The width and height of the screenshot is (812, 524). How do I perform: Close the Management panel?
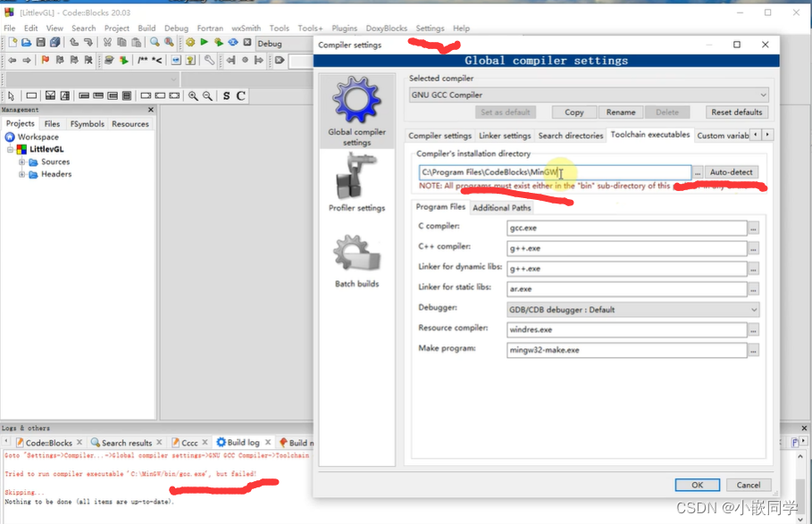[x=151, y=110]
